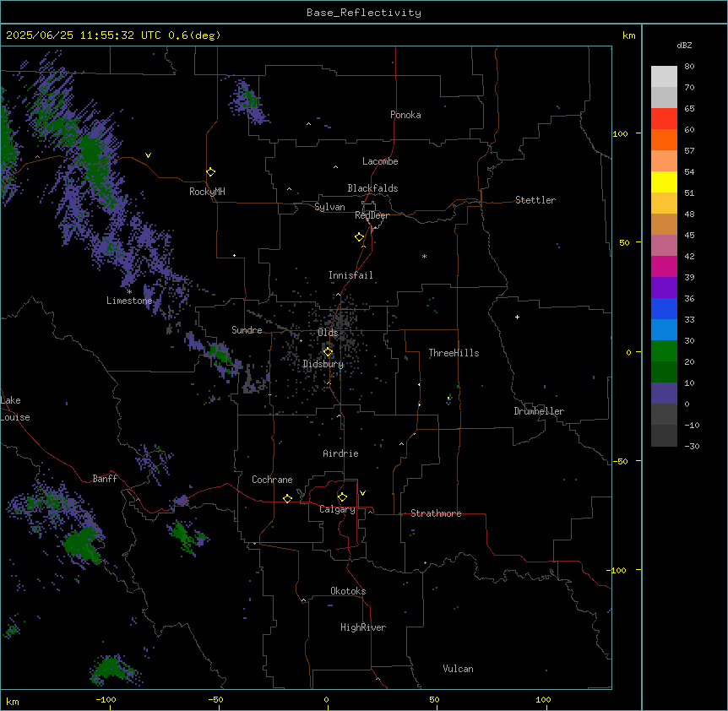Click the Ponoka city label
The height and width of the screenshot is (711, 728).
(x=405, y=115)
